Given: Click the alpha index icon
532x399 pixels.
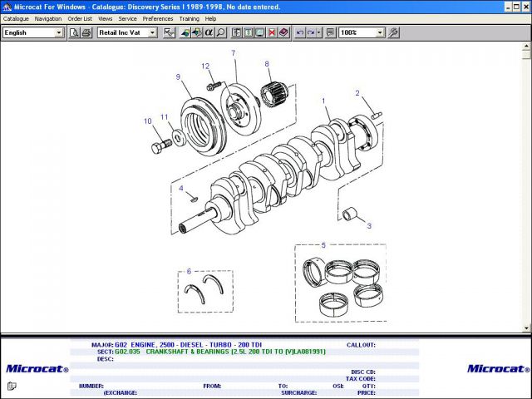Looking at the screenshot, I should [209, 32].
